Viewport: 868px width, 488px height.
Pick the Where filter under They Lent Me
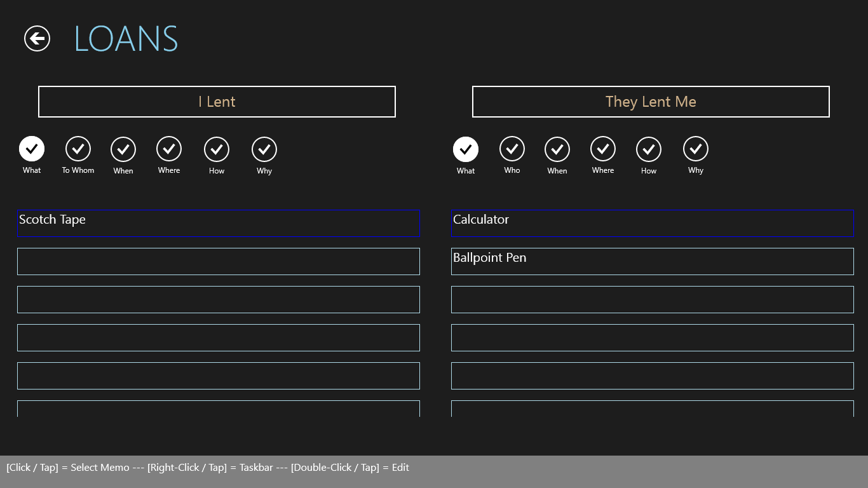point(603,149)
